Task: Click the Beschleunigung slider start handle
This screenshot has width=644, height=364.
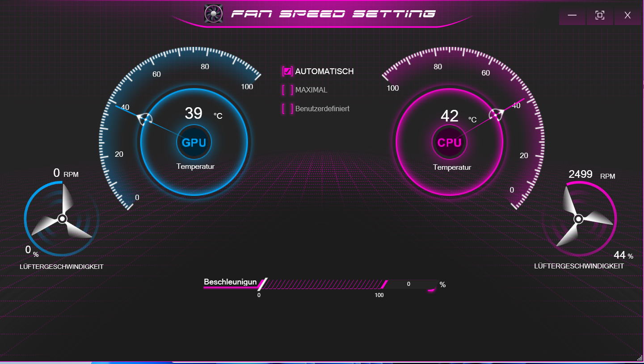Action: (x=262, y=284)
